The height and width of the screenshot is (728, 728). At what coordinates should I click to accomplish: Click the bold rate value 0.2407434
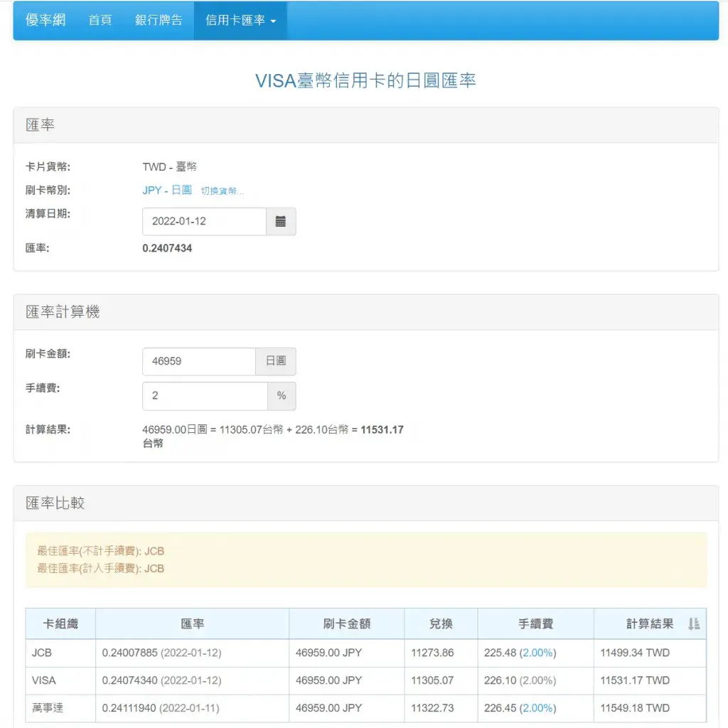[x=167, y=248]
